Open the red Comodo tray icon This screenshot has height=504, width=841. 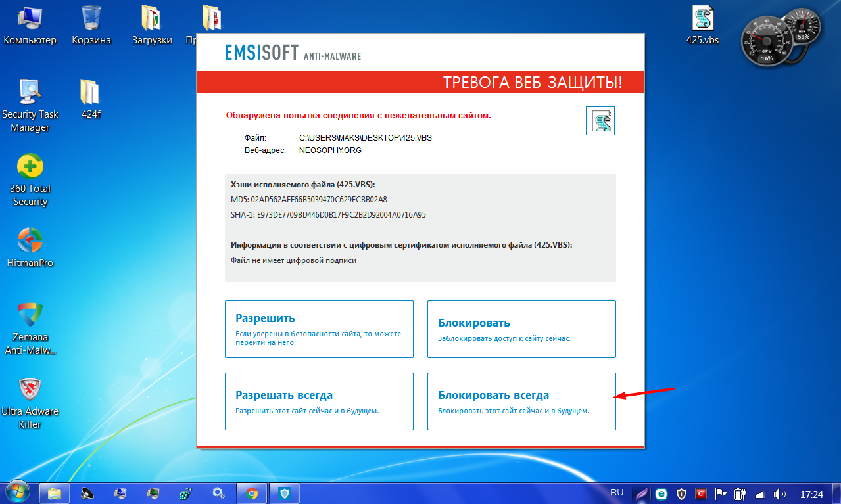701,493
